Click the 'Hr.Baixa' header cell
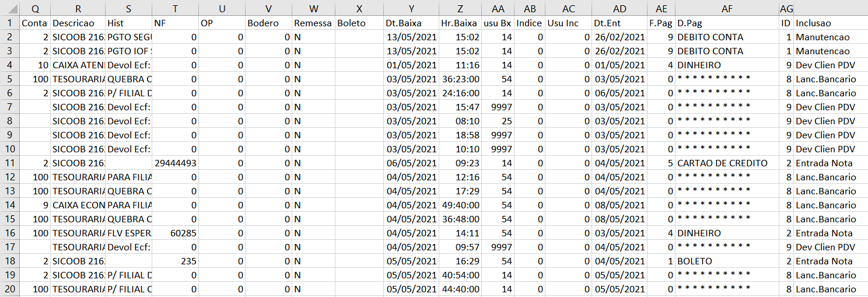The height and width of the screenshot is (297, 868). pos(460,23)
